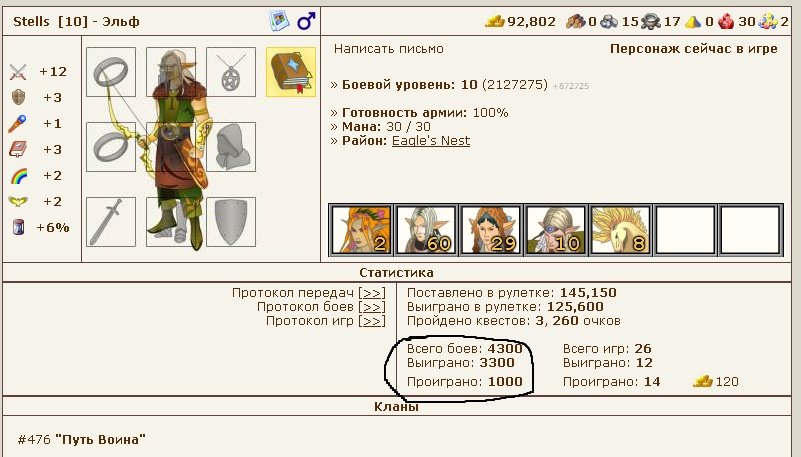This screenshot has width=801, height=457.
Task: Open Протокол игр [>>] link
Action: 325,321
